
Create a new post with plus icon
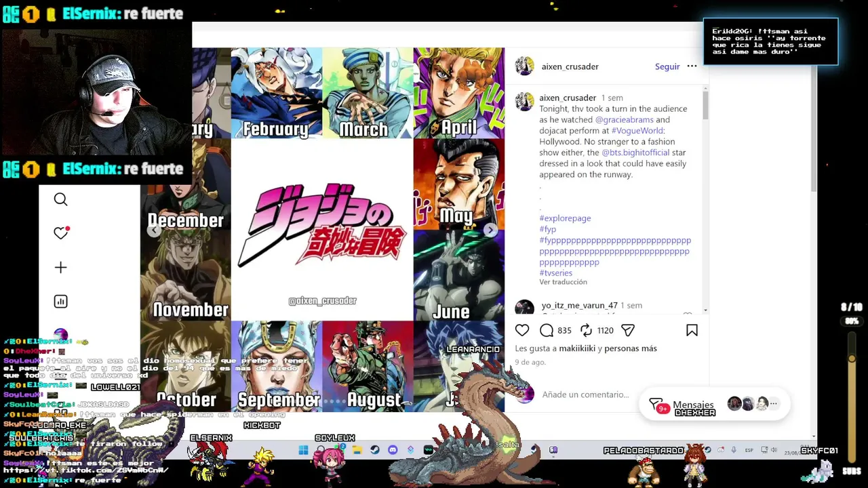pyautogui.click(x=60, y=268)
